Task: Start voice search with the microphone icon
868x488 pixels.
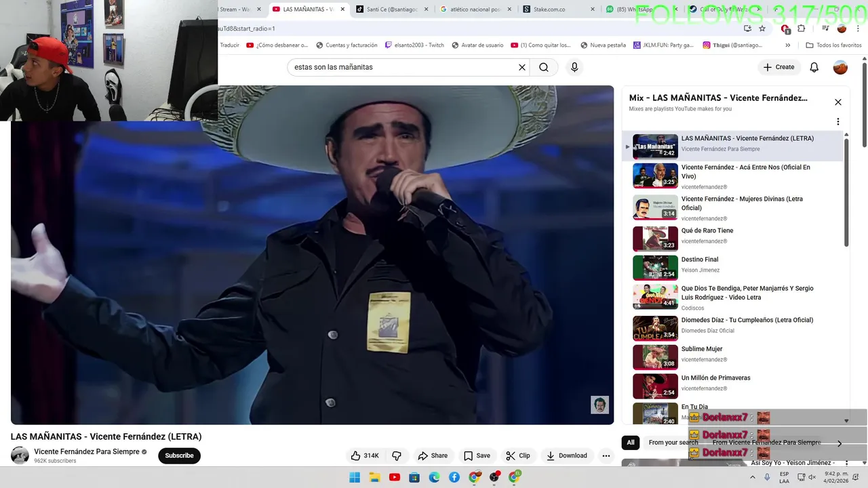Action: click(574, 67)
